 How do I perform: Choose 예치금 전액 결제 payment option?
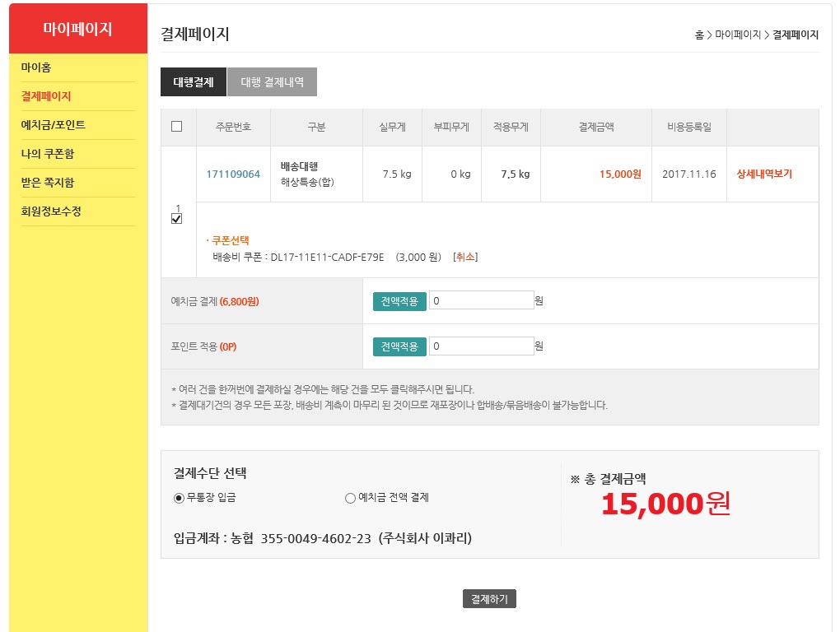point(350,498)
